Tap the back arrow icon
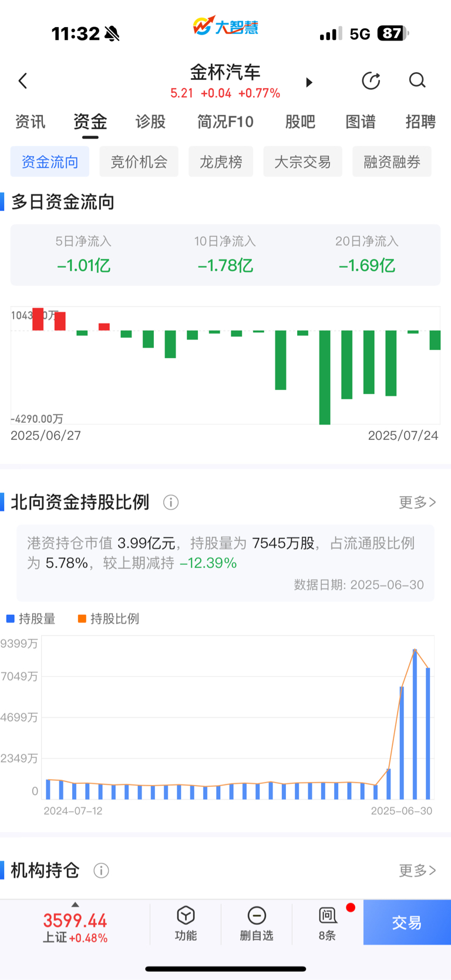 [x=23, y=81]
